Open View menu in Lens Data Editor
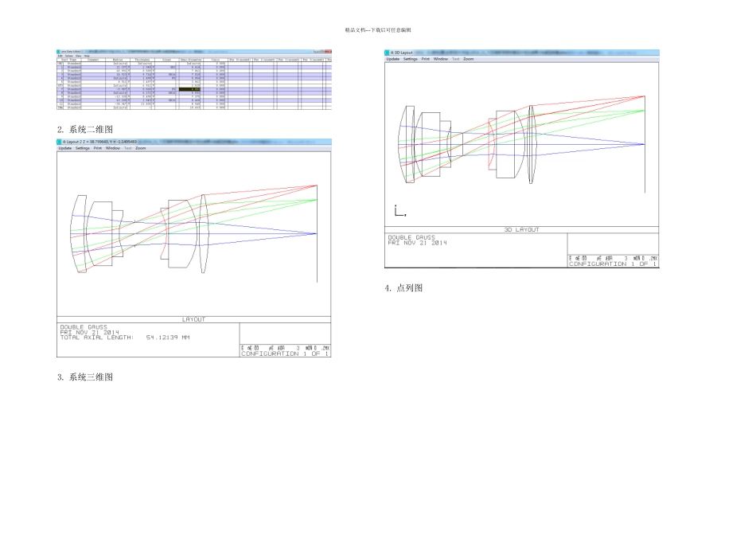Viewport: 756px width, 535px height. 78,56
